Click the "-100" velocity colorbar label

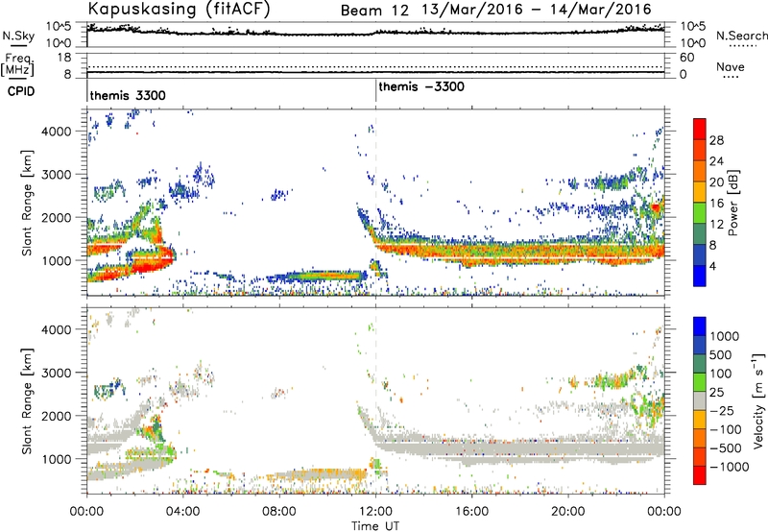point(726,429)
